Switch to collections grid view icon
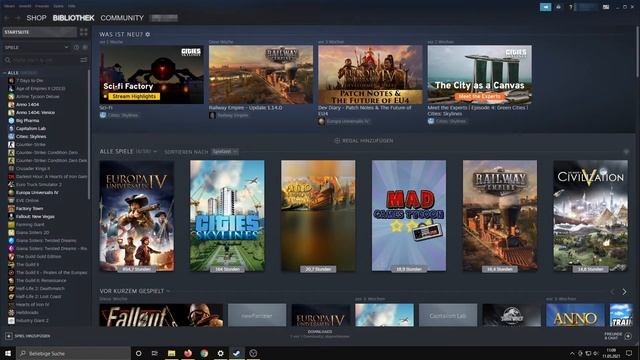 (x=84, y=32)
